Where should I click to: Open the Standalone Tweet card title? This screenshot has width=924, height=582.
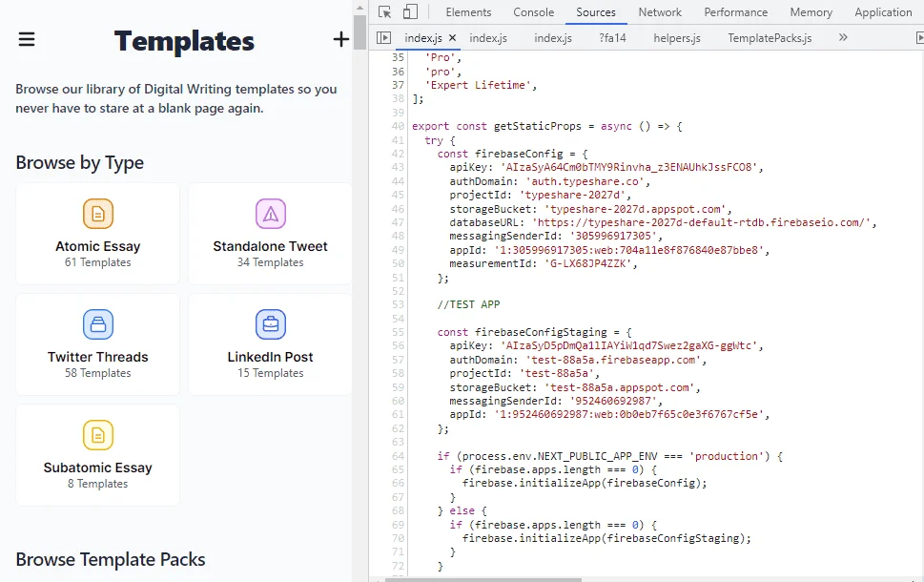tap(271, 246)
